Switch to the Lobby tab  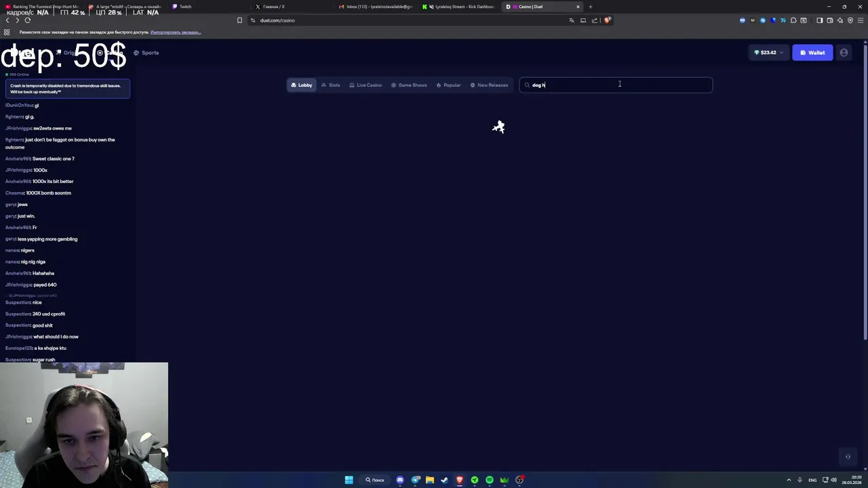(x=301, y=85)
